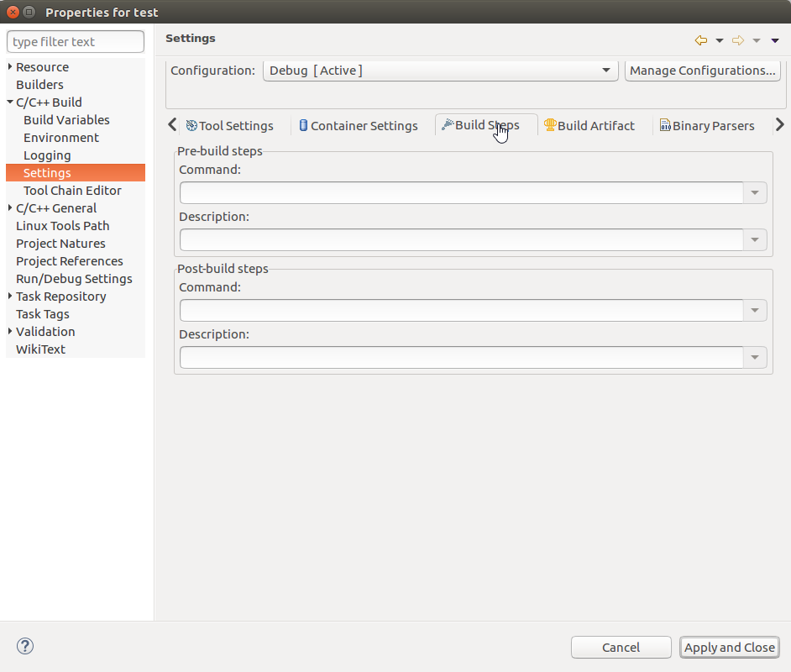The image size is (791, 672).
Task: Collapse the C/C++ Build tree node
Action: (x=9, y=102)
